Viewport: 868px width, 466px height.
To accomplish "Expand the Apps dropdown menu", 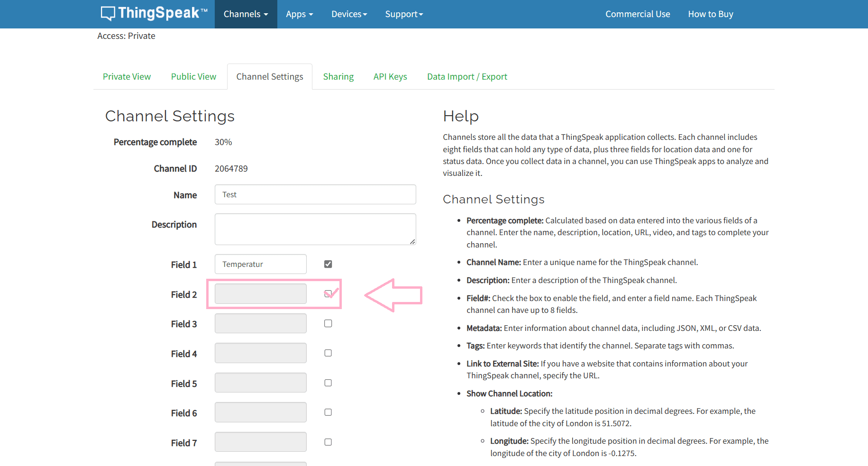I will pyautogui.click(x=299, y=14).
